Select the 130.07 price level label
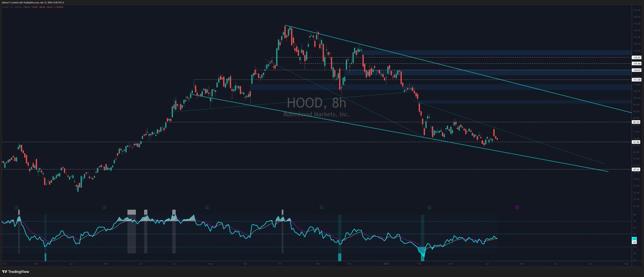Image resolution: width=644 pixels, height=277 pixels. tap(637, 57)
